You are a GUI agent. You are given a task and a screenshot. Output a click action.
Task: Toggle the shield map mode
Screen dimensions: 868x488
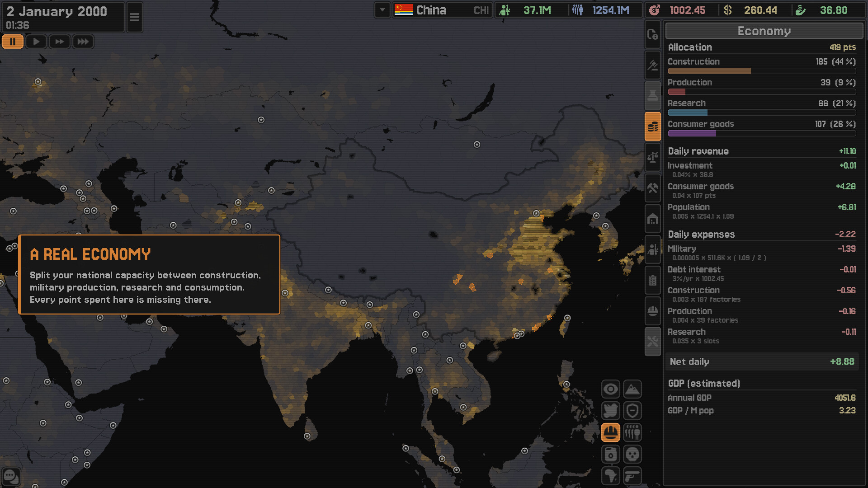pos(632,411)
